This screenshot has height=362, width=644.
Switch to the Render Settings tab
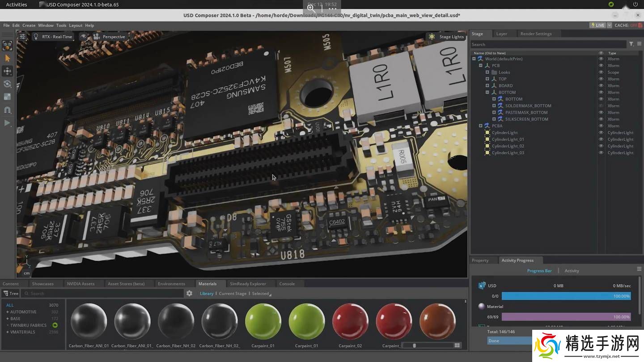pyautogui.click(x=535, y=34)
